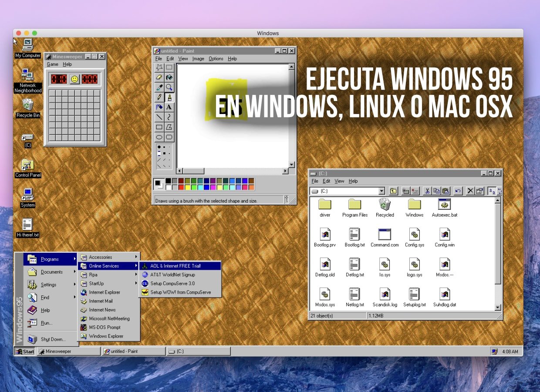Select the Recycle Bin desktop icon
The width and height of the screenshot is (540, 392).
pyautogui.click(x=28, y=108)
